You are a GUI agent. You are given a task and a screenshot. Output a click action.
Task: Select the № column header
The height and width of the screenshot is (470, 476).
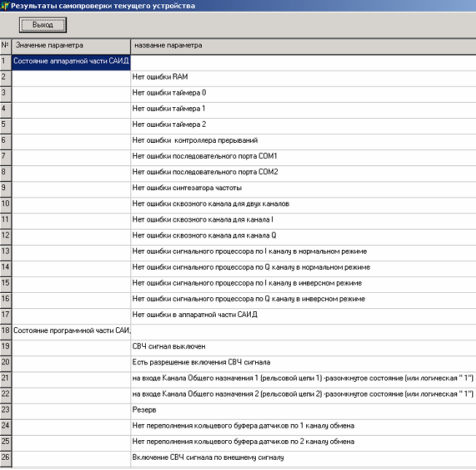(x=5, y=47)
